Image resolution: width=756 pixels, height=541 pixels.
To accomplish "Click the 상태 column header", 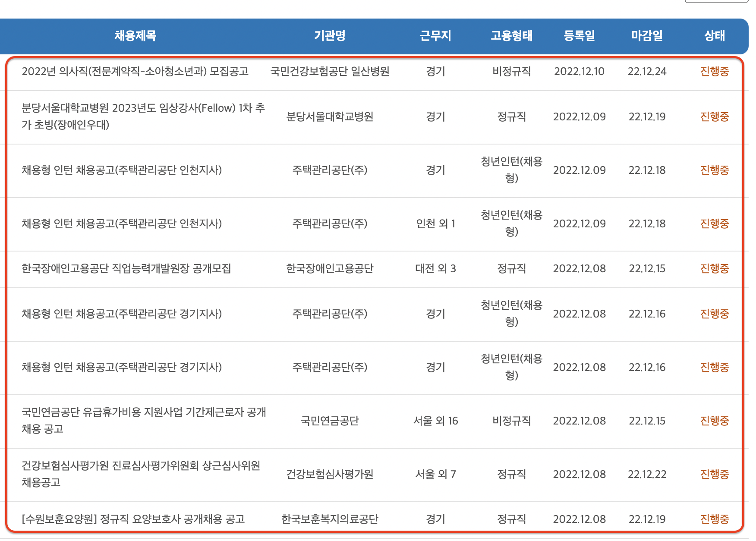I will (715, 35).
